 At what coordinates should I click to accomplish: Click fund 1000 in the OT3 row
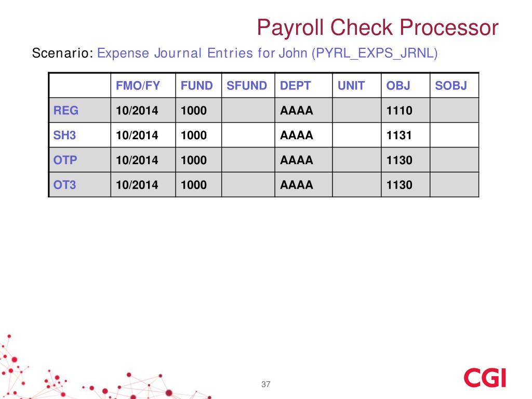(x=194, y=184)
